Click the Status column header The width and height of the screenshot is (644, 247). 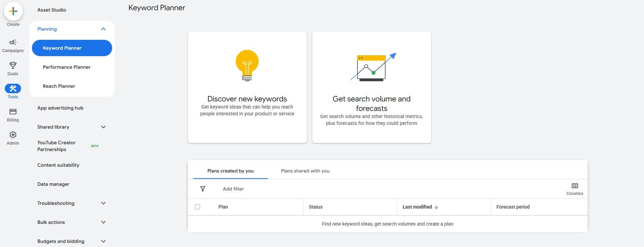316,207
